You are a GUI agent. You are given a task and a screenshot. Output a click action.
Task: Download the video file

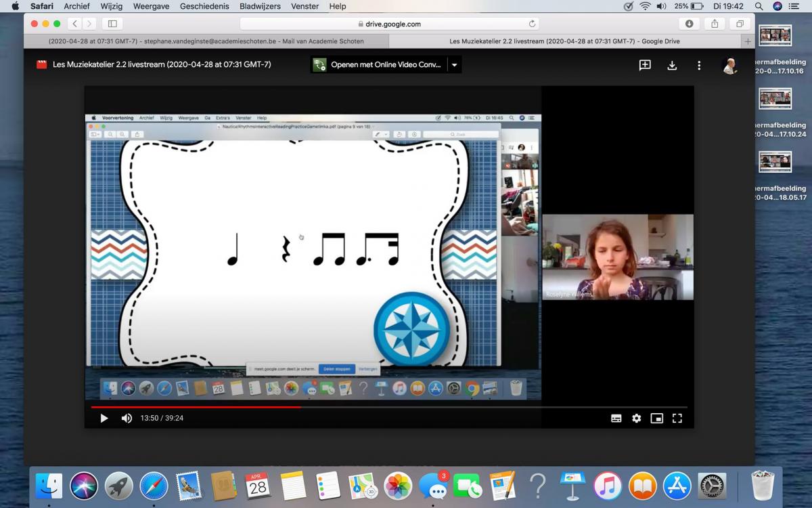coord(672,65)
